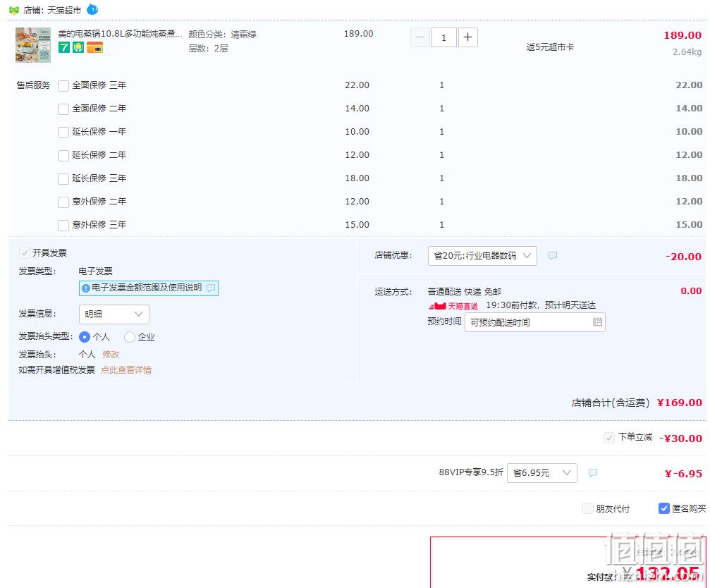Click the 2.64kg weight text
The height and width of the screenshot is (588, 710).
687,51
